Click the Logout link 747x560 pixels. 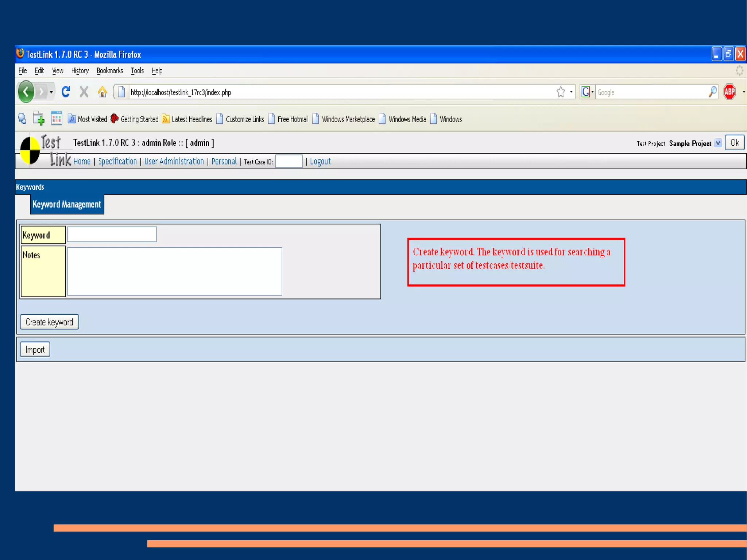[320, 161]
